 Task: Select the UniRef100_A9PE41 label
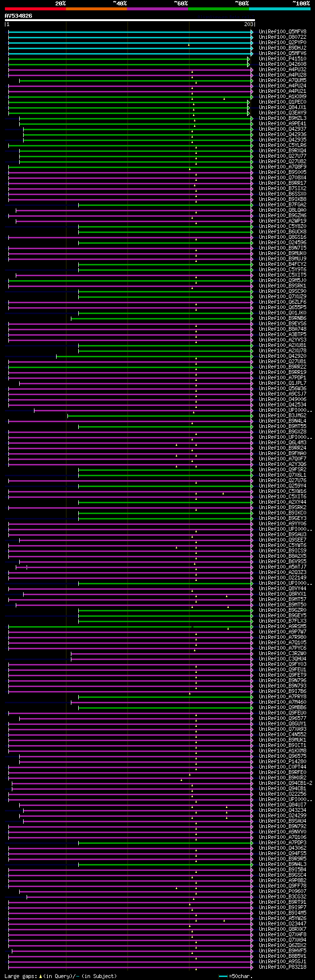pos(283,124)
